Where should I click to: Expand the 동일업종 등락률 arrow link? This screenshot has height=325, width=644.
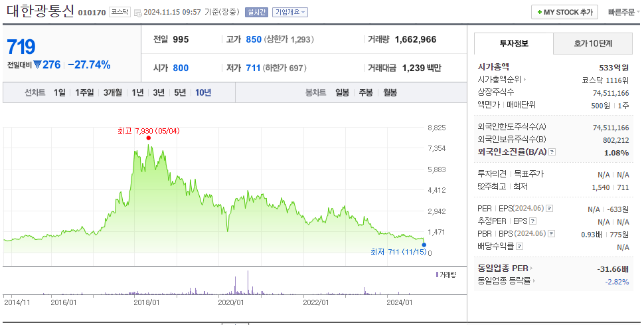[x=534, y=281]
